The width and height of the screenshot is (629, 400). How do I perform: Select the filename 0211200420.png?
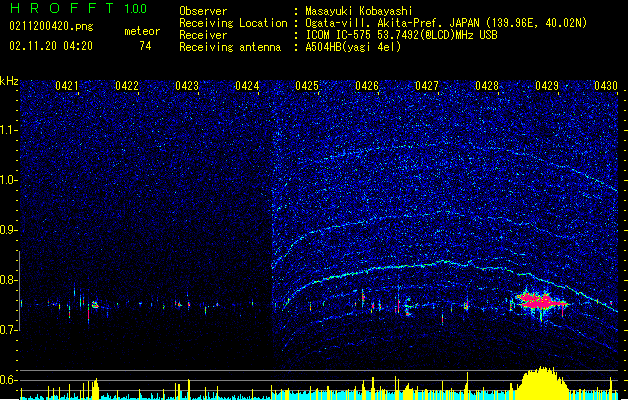[51, 26]
